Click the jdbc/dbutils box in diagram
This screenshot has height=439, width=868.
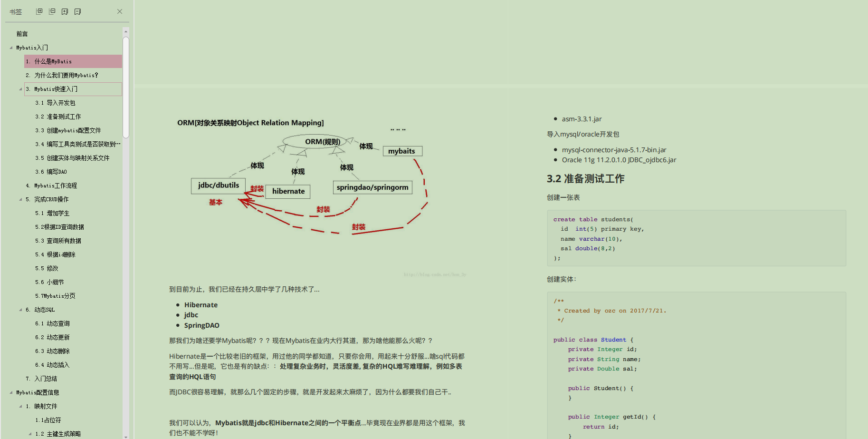(219, 185)
